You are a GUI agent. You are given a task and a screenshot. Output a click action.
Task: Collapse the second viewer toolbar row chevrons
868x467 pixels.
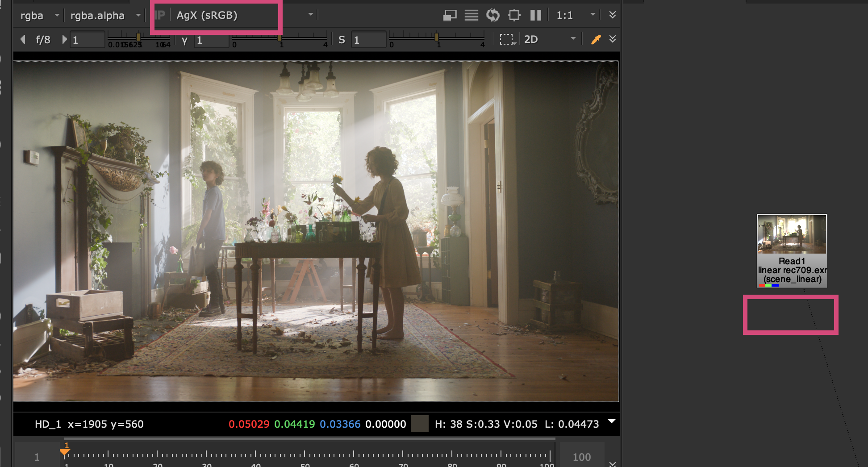click(x=613, y=39)
